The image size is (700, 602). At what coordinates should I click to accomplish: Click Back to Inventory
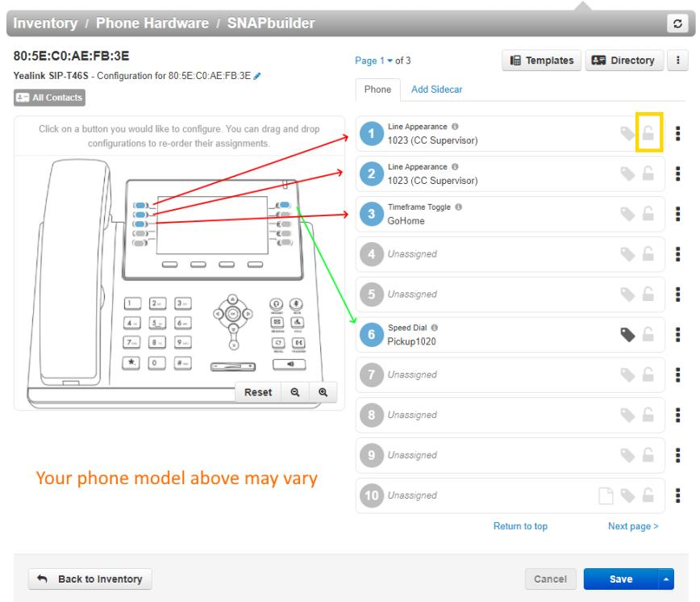coord(90,579)
